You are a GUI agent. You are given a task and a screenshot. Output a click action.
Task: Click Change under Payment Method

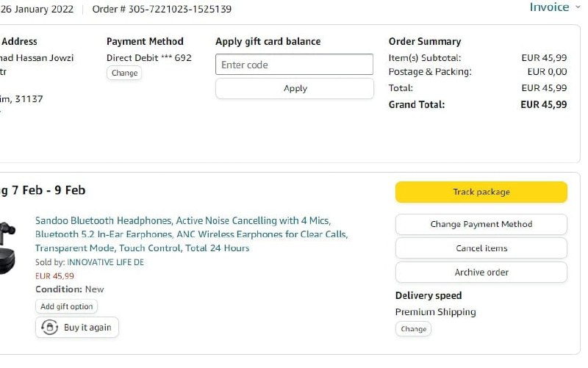click(x=124, y=73)
